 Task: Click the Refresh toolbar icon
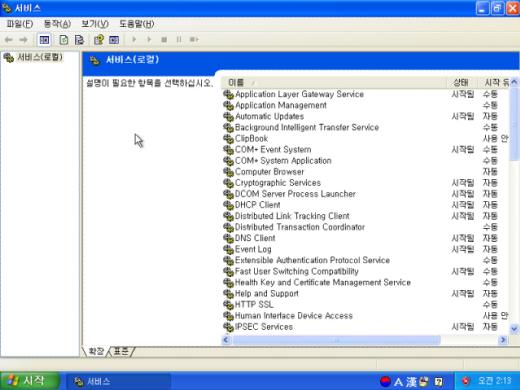pyautogui.click(x=64, y=40)
